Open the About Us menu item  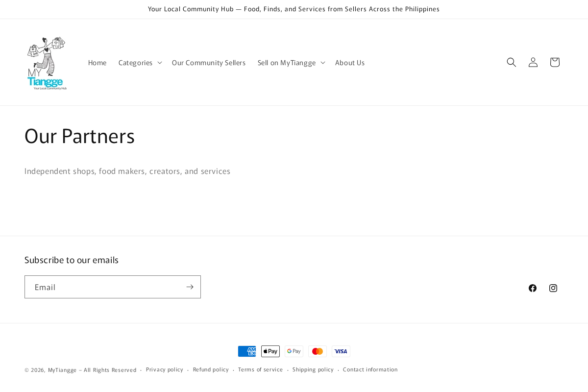(350, 62)
